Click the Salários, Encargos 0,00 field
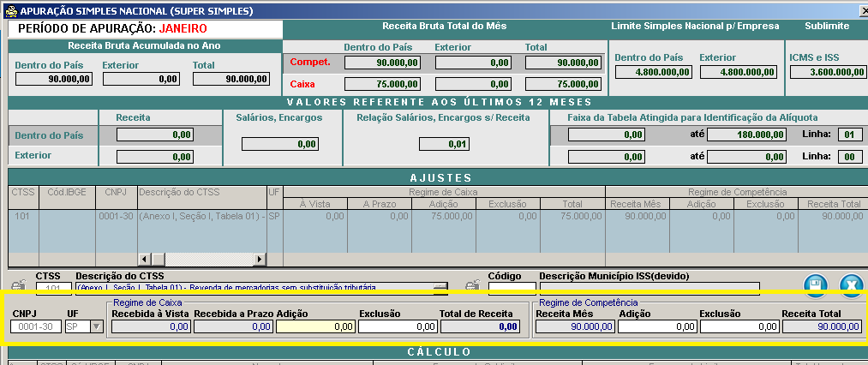This screenshot has width=868, height=365. [280, 144]
